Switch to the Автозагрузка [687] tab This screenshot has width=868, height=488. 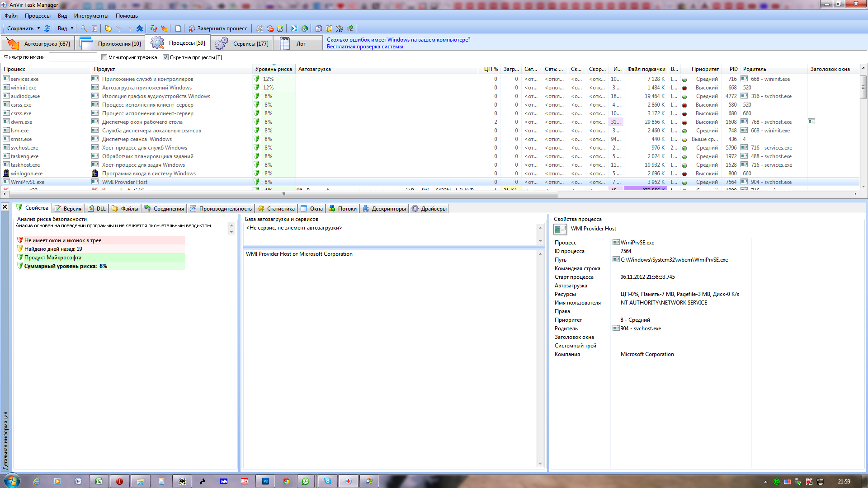pyautogui.click(x=38, y=44)
